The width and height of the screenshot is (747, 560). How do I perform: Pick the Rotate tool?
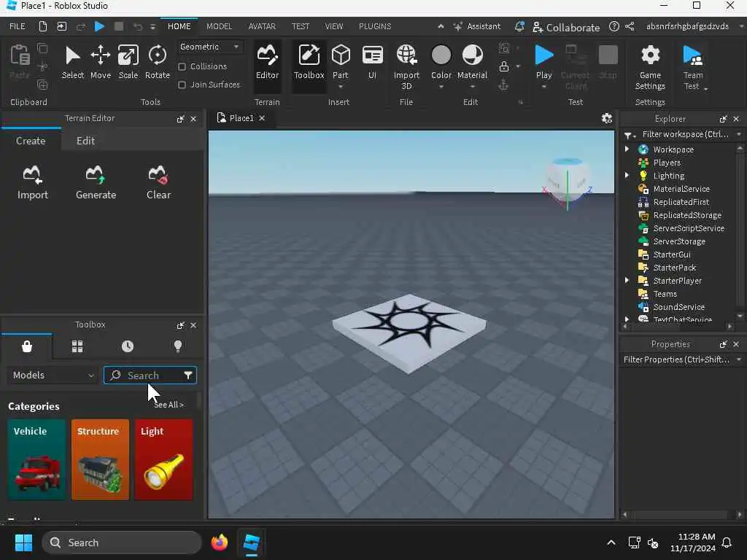click(x=158, y=63)
